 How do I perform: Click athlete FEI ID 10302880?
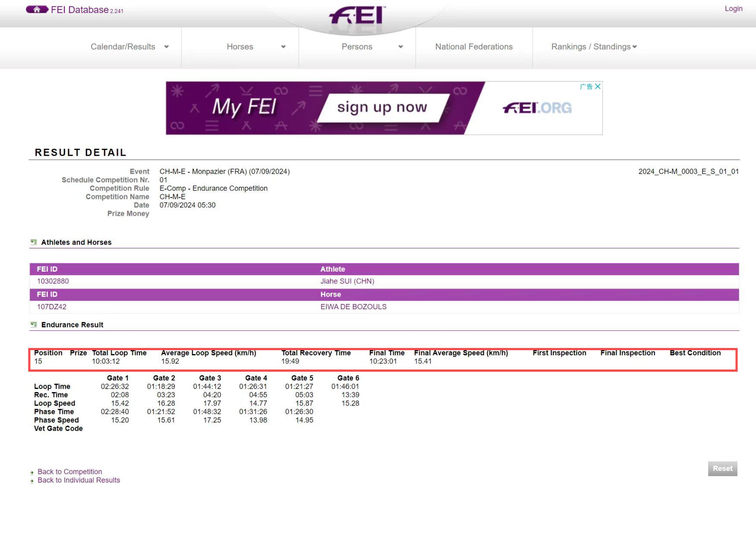(53, 281)
